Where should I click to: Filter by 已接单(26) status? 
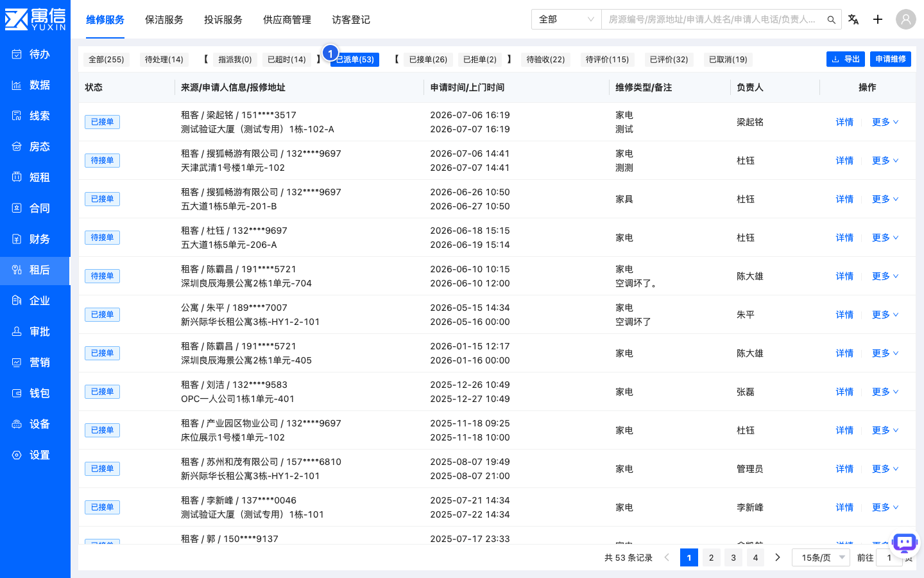coord(428,60)
